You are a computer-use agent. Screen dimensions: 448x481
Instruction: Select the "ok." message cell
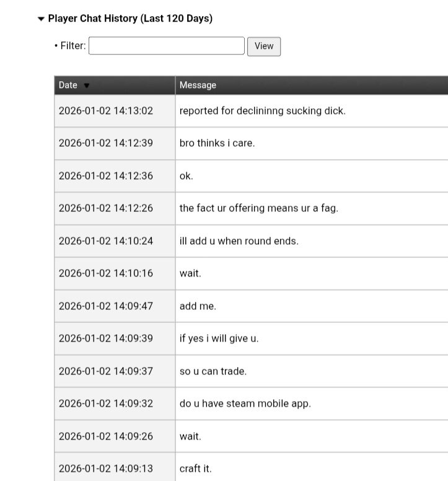click(x=187, y=175)
